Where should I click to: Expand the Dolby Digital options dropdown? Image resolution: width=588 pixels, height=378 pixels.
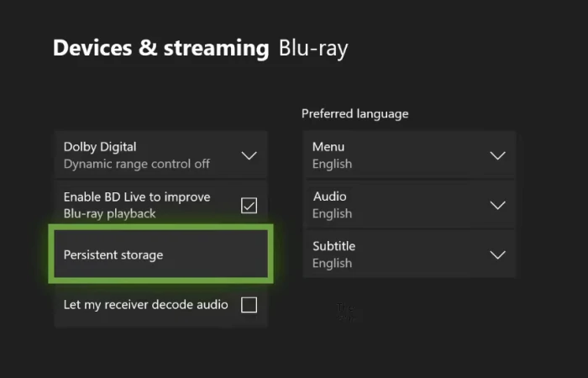[160, 155]
